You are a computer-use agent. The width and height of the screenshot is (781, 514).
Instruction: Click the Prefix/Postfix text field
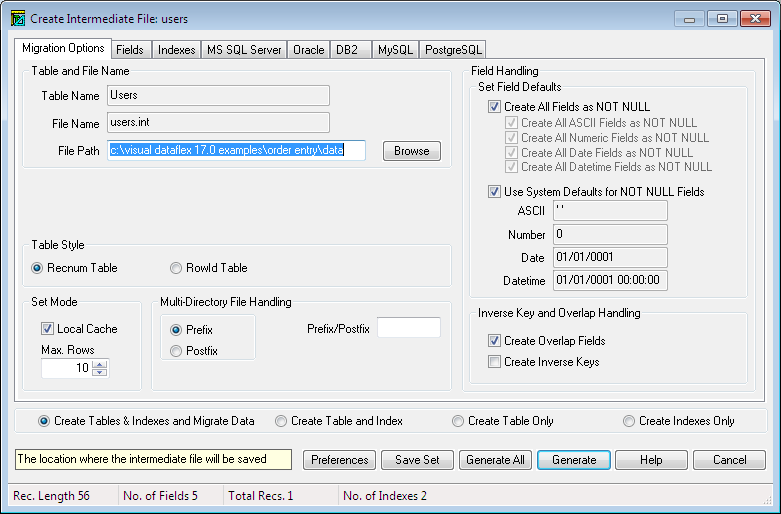point(408,328)
